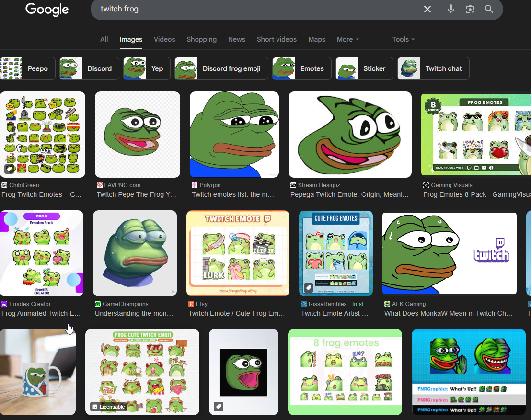Open Gaming Visuals Frog Emotes 8-Pack thumbnail
Screen dimensions: 531x420
(x=476, y=135)
